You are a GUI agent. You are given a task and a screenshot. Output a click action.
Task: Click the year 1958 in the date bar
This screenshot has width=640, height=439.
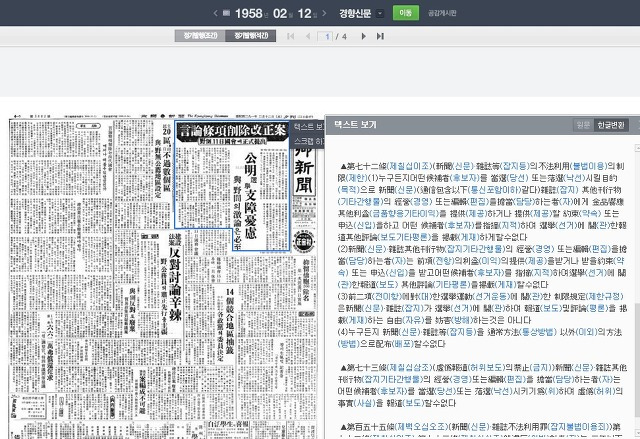(x=249, y=13)
